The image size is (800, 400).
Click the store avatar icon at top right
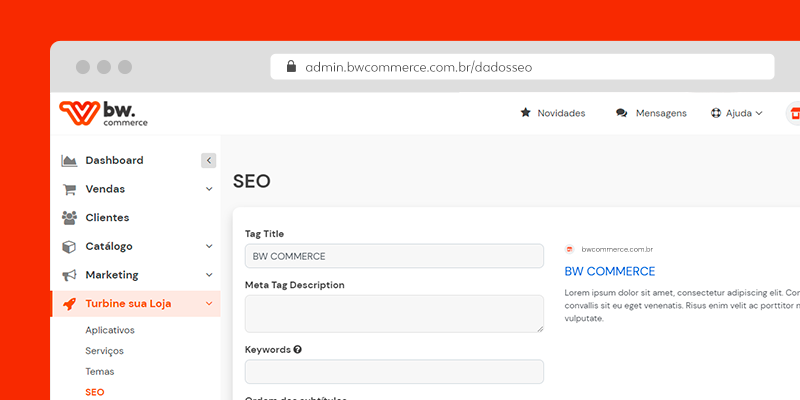pos(792,113)
